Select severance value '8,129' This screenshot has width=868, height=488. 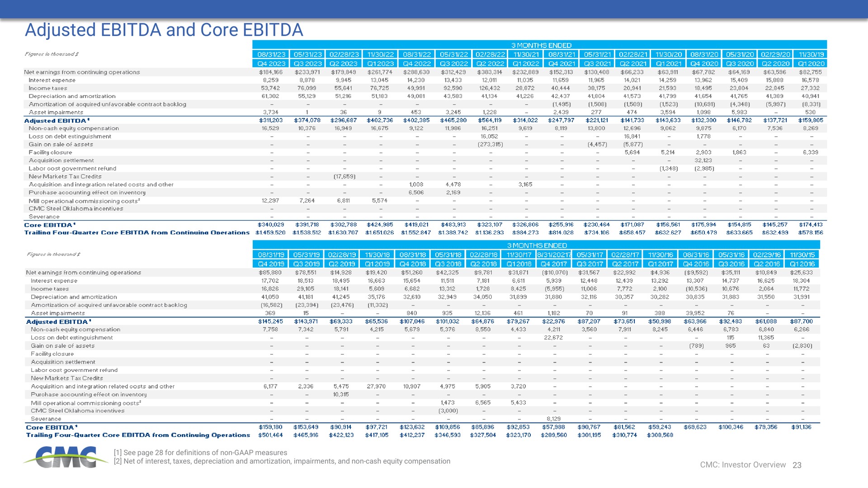[x=554, y=419]
